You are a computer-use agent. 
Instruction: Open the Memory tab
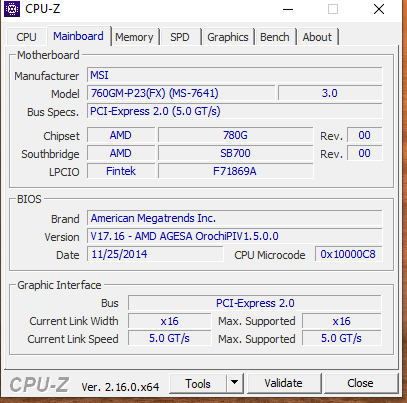134,37
